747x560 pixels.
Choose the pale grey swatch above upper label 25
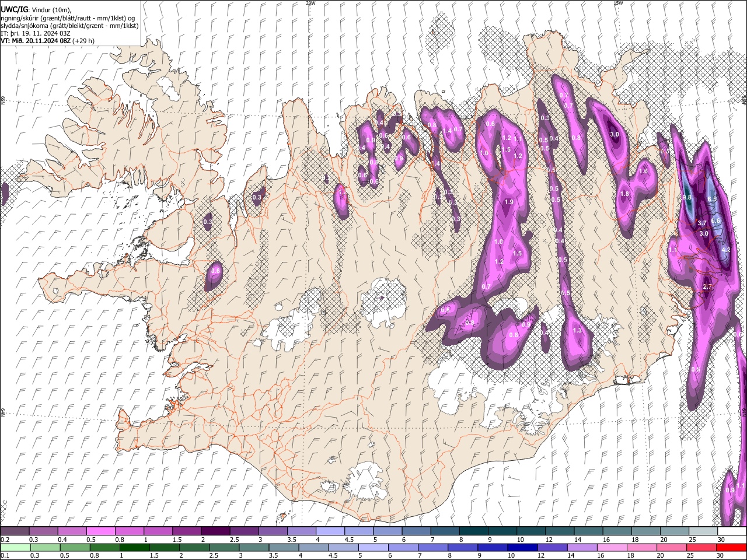point(703,531)
